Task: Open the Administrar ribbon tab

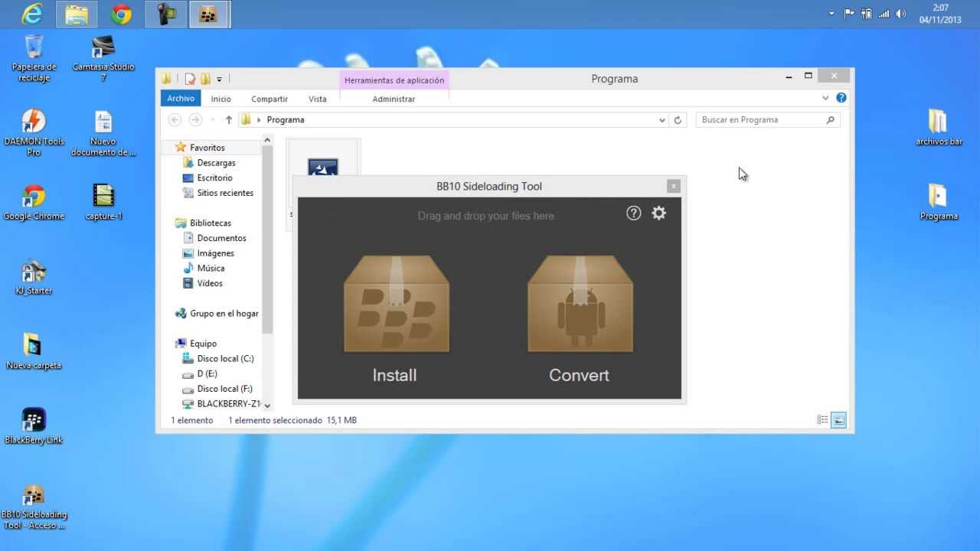Action: click(x=394, y=99)
